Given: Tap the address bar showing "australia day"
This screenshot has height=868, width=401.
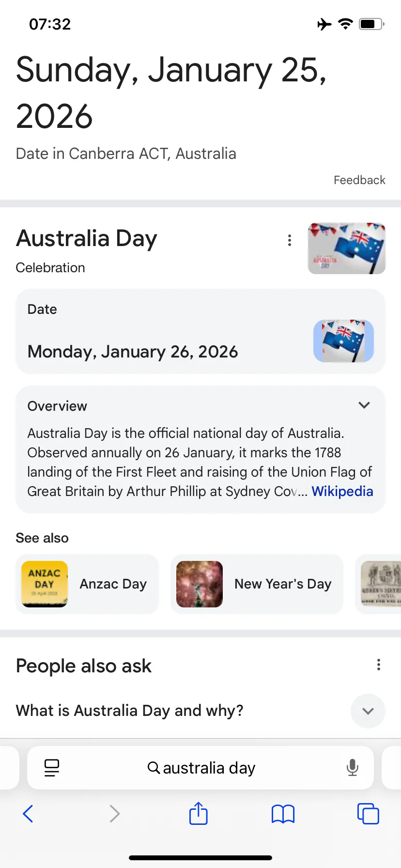Looking at the screenshot, I should (x=201, y=768).
